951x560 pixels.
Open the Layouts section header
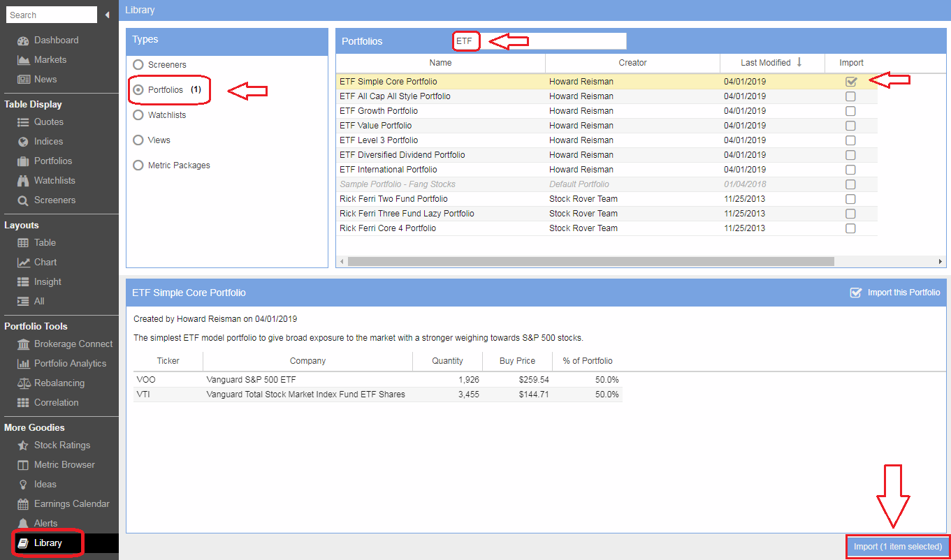pos(22,225)
